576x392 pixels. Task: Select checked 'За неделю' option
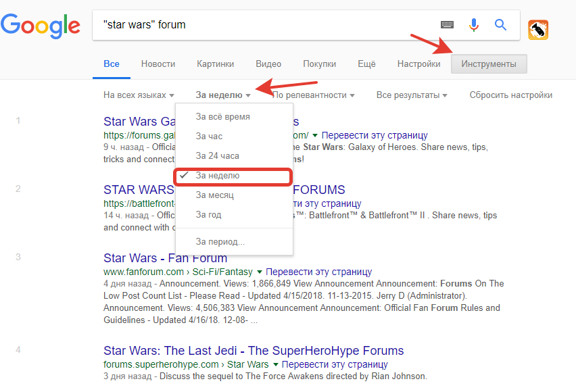coord(234,176)
